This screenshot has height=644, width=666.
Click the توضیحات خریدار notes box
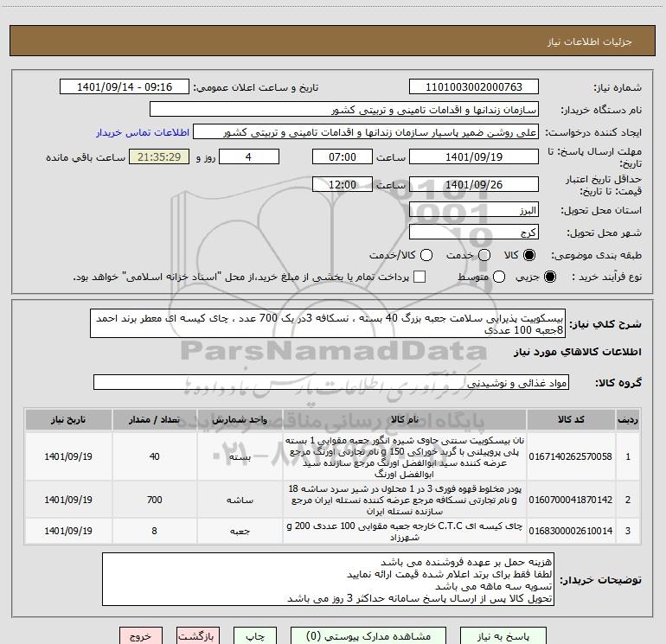[x=328, y=579]
